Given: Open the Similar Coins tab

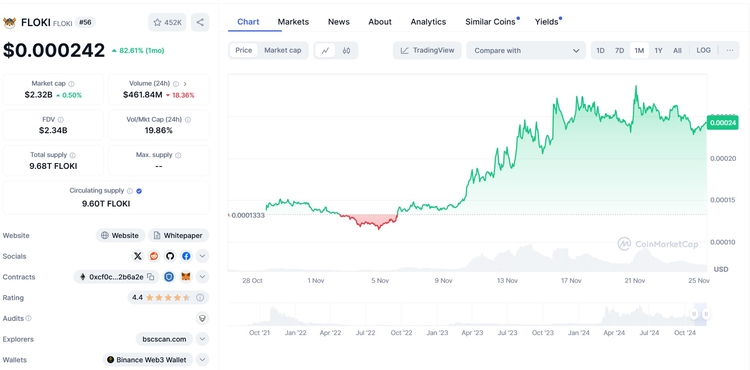Looking at the screenshot, I should (490, 22).
